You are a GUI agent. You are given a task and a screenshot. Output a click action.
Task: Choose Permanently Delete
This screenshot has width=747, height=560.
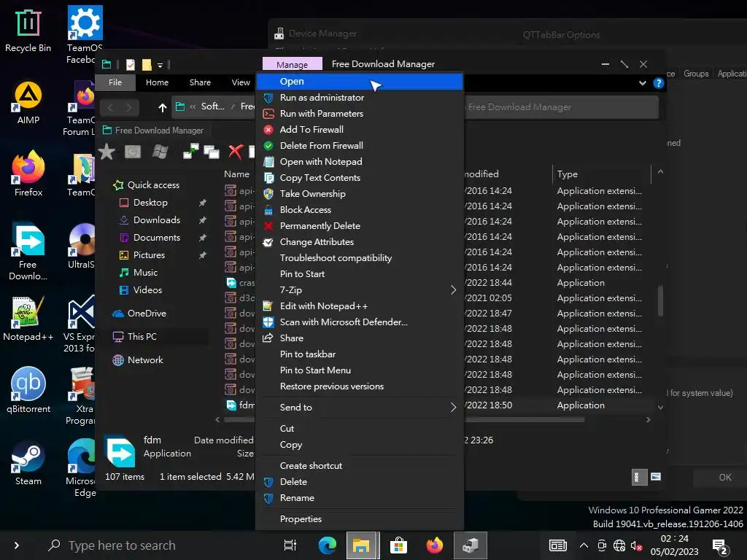(360, 226)
